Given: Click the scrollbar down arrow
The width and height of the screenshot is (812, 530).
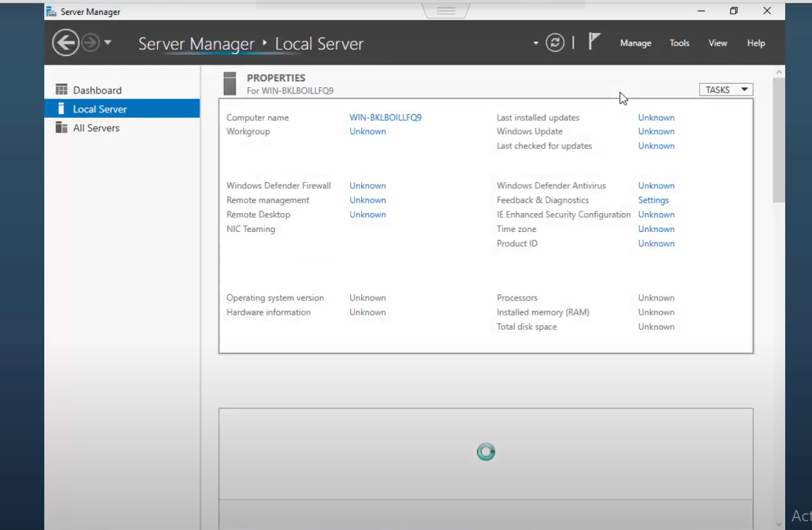Looking at the screenshot, I should 778,524.
